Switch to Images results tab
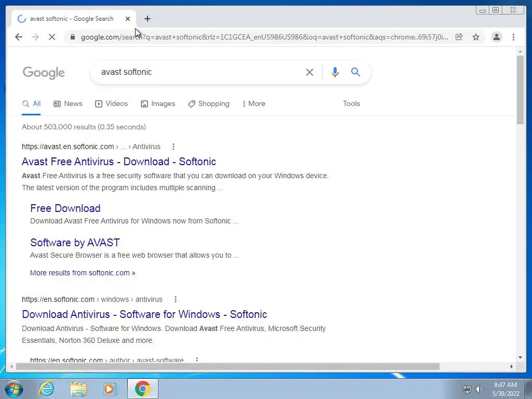The height and width of the screenshot is (399, 532). 158,104
